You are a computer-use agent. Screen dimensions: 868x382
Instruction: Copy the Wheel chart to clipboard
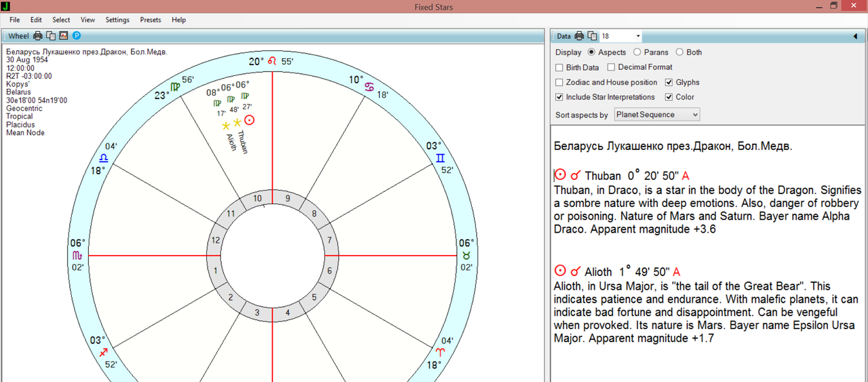click(x=51, y=36)
